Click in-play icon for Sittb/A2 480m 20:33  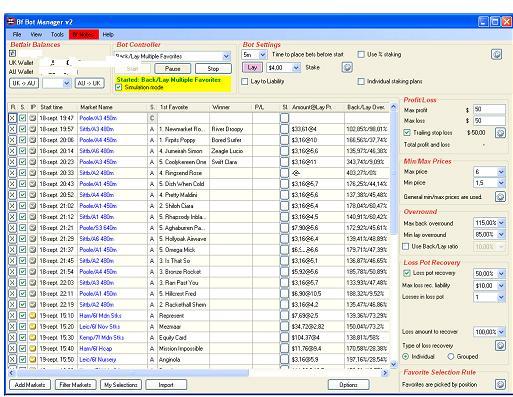click(33, 173)
